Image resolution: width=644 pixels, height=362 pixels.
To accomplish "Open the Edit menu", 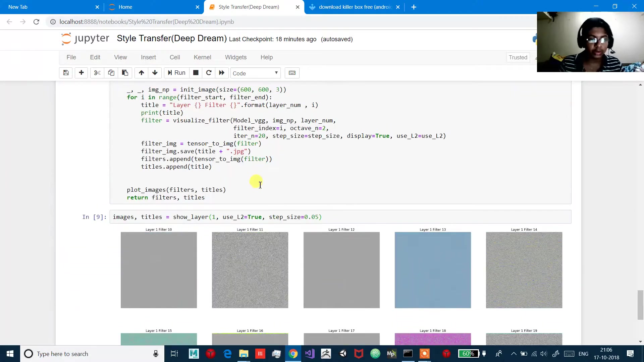I will click(95, 57).
